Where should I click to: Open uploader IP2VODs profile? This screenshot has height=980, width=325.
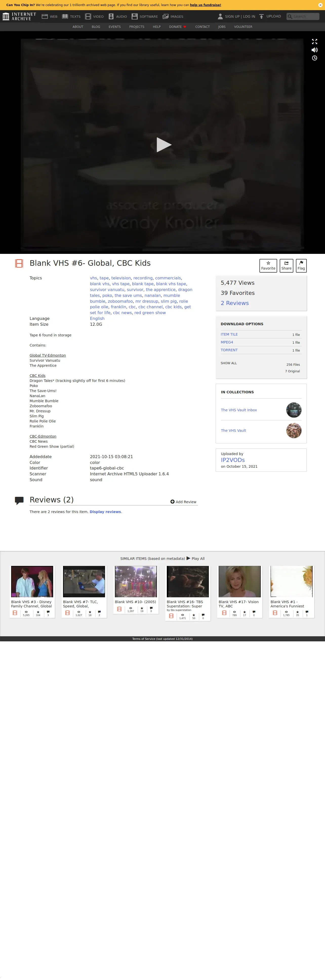click(x=233, y=460)
